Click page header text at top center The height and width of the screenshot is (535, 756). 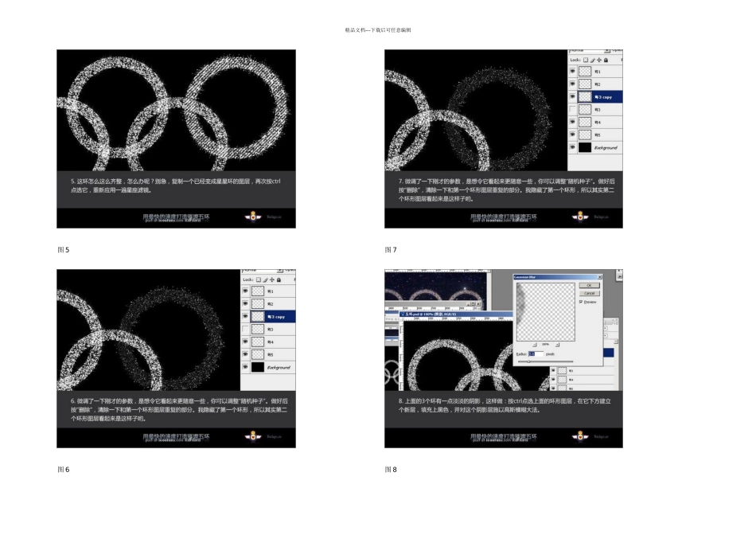point(378,30)
